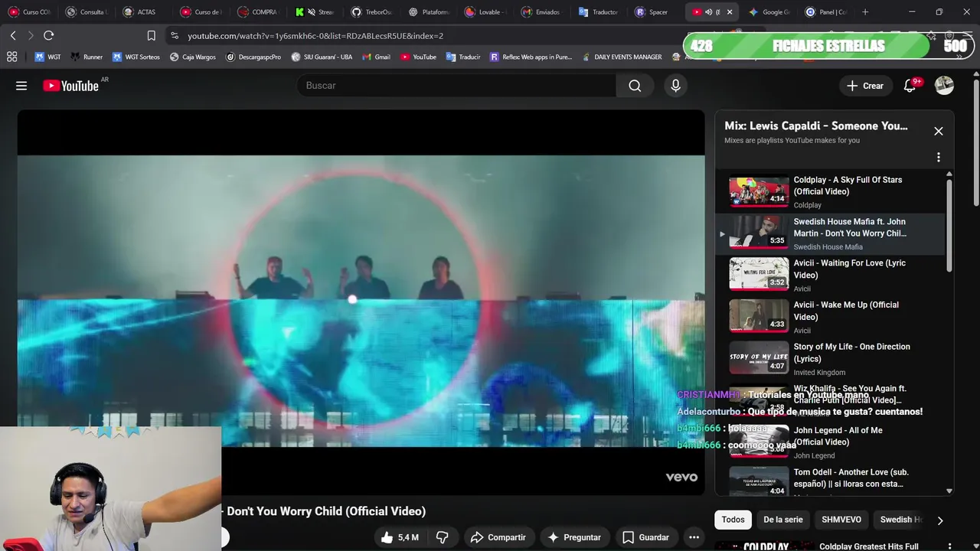Screen dimensions: 980x551
Task: Switch to the TreborOs GitHub tab
Action: click(372, 12)
